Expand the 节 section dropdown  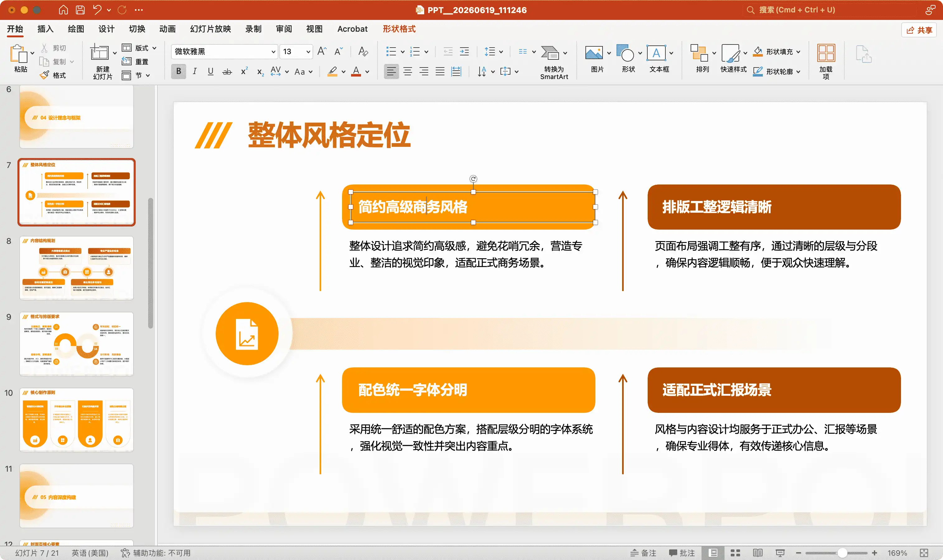click(x=148, y=76)
